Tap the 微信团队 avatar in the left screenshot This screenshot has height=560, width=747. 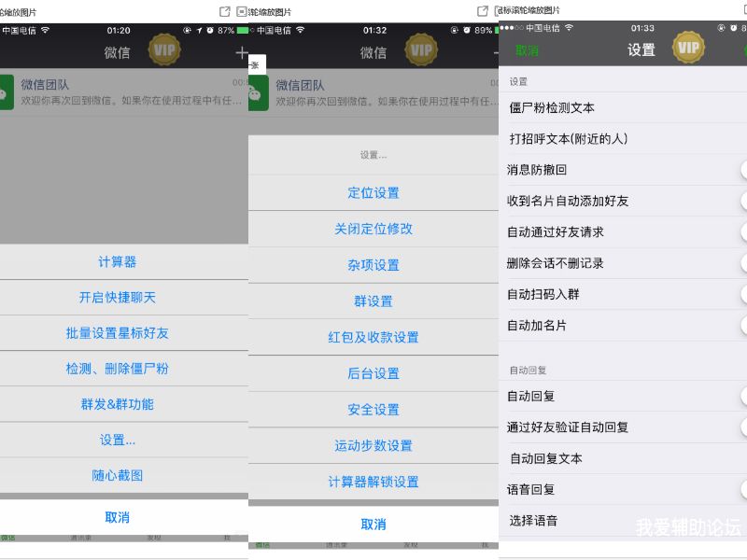(7, 92)
